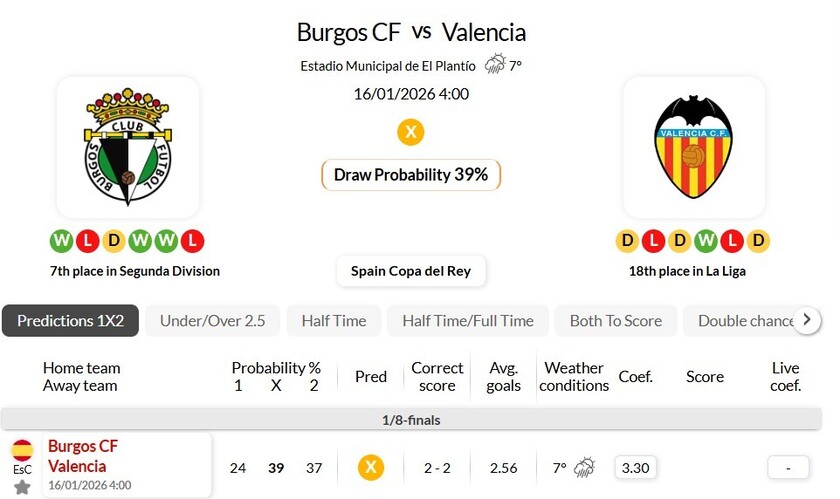Click the Spain Copa del Rey button
This screenshot has width=840, height=499.
click(x=411, y=270)
